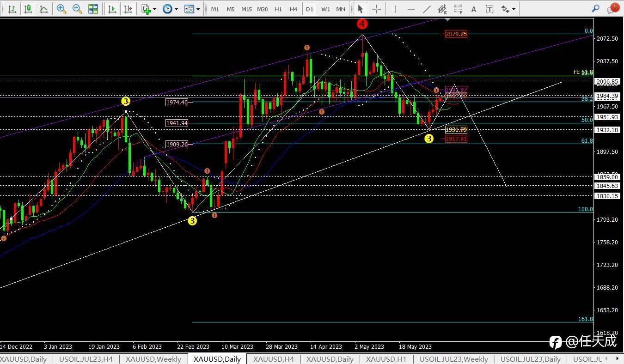
Task: Select the M30 timeframe
Action: (262, 9)
